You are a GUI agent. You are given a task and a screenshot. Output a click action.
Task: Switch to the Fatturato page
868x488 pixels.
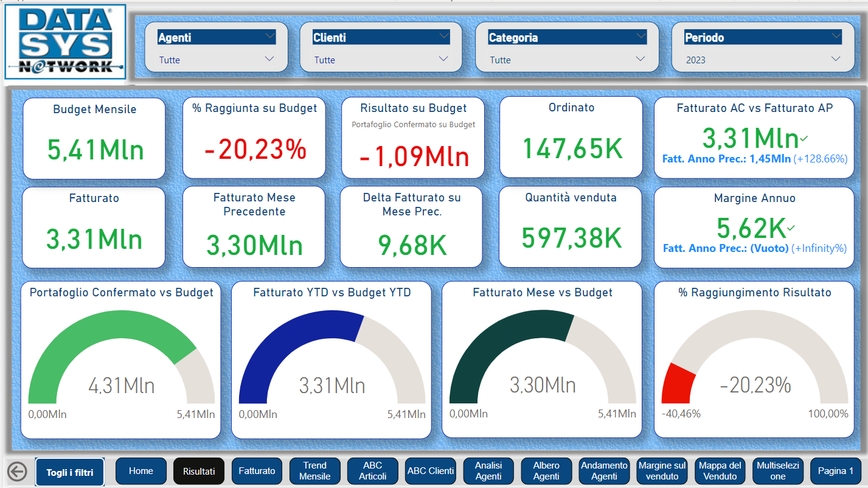(257, 471)
